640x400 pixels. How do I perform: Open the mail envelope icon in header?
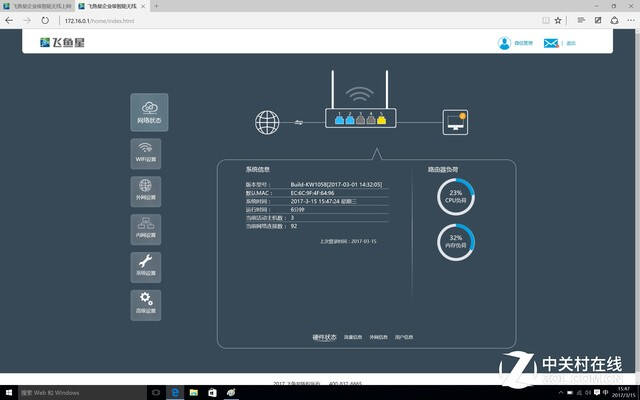pos(550,43)
